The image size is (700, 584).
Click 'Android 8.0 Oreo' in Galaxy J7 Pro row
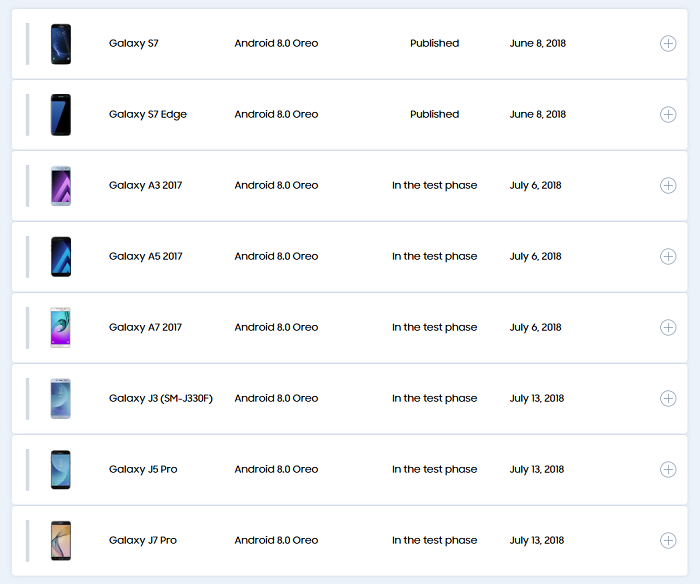(x=276, y=540)
